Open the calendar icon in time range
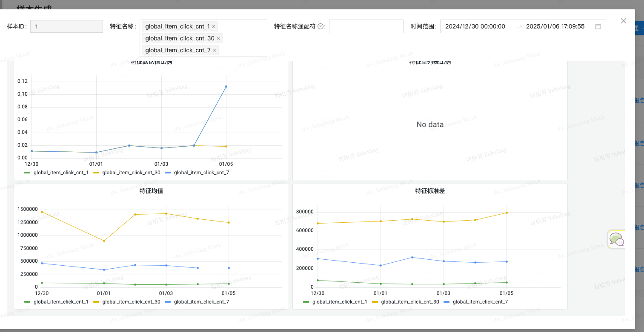Viewport: 644px width, 332px height. [598, 26]
